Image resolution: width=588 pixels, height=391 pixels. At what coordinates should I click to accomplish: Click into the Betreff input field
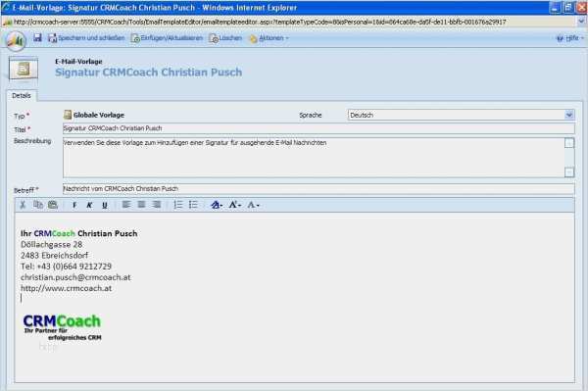(x=318, y=188)
